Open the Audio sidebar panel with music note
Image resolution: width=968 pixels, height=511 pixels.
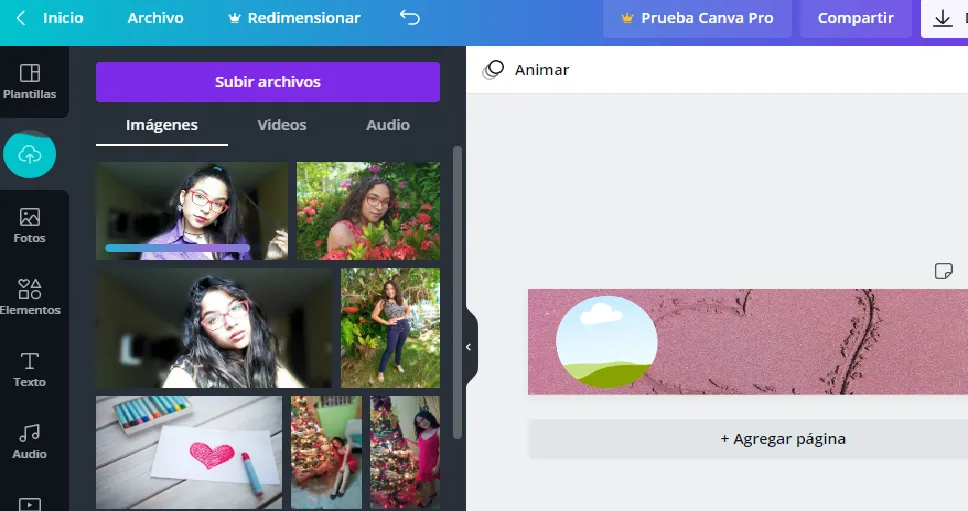(30, 441)
